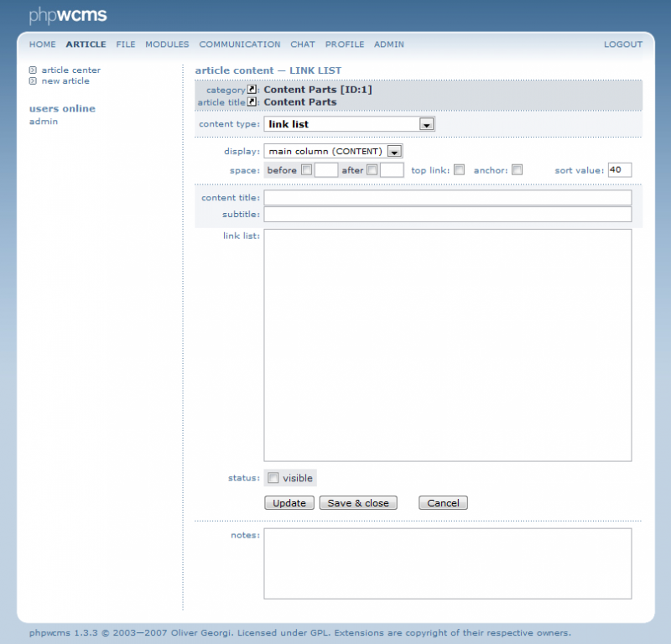The width and height of the screenshot is (671, 644).
Task: Open the new article link
Action: [65, 80]
